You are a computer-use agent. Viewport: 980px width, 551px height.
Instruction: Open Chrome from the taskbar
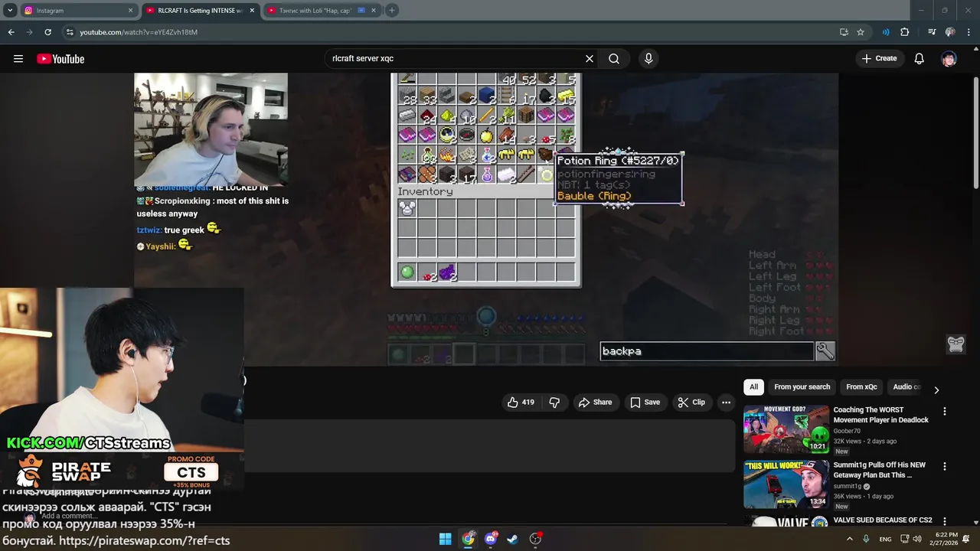point(468,539)
